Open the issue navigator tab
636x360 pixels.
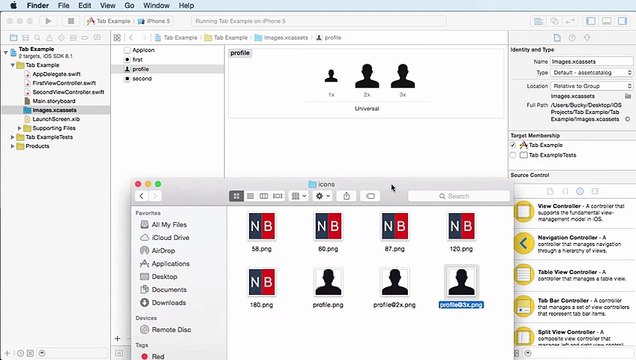[49, 38]
